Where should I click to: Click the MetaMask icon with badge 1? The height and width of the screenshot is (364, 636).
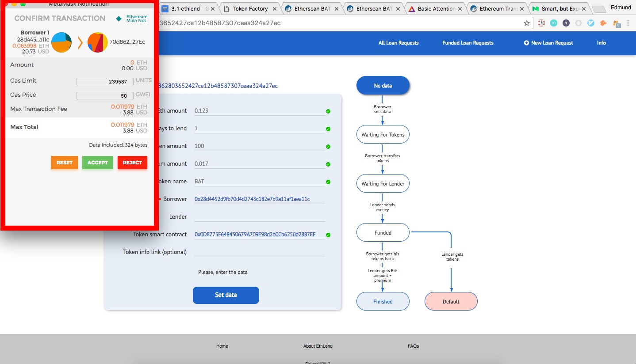[x=617, y=23]
